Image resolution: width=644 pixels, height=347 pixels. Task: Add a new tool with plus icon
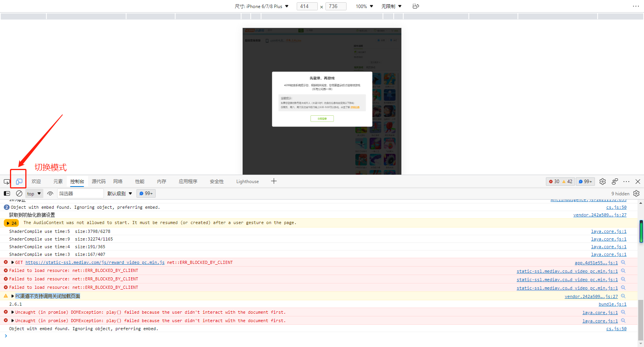[x=274, y=181]
